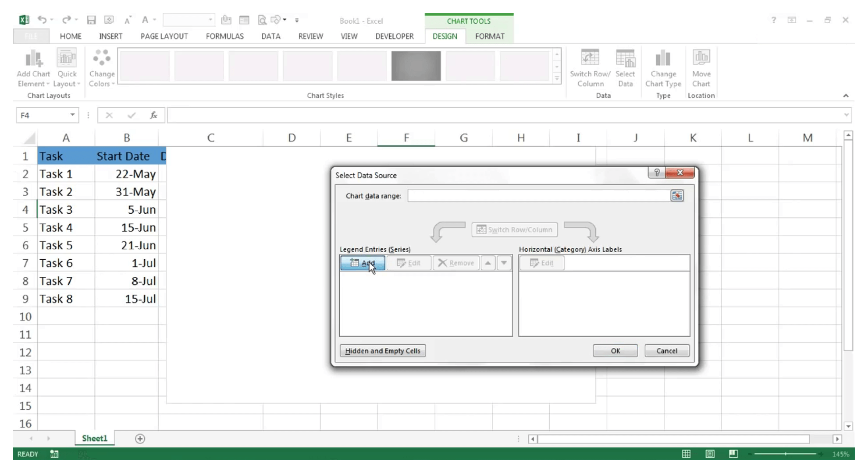The width and height of the screenshot is (868, 473).
Task: Click the Add button in Legend Entries
Action: (x=362, y=263)
